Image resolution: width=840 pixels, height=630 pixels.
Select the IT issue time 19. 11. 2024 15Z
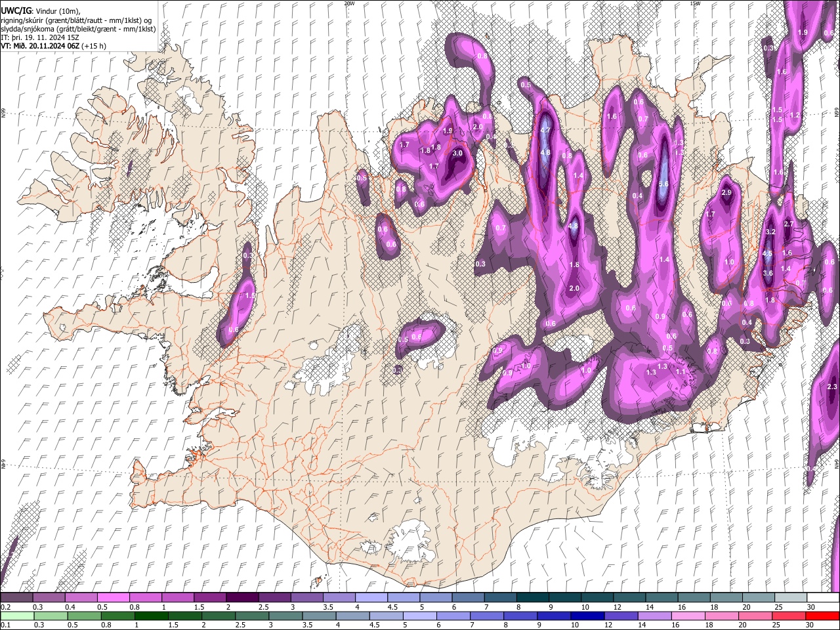pos(39,37)
